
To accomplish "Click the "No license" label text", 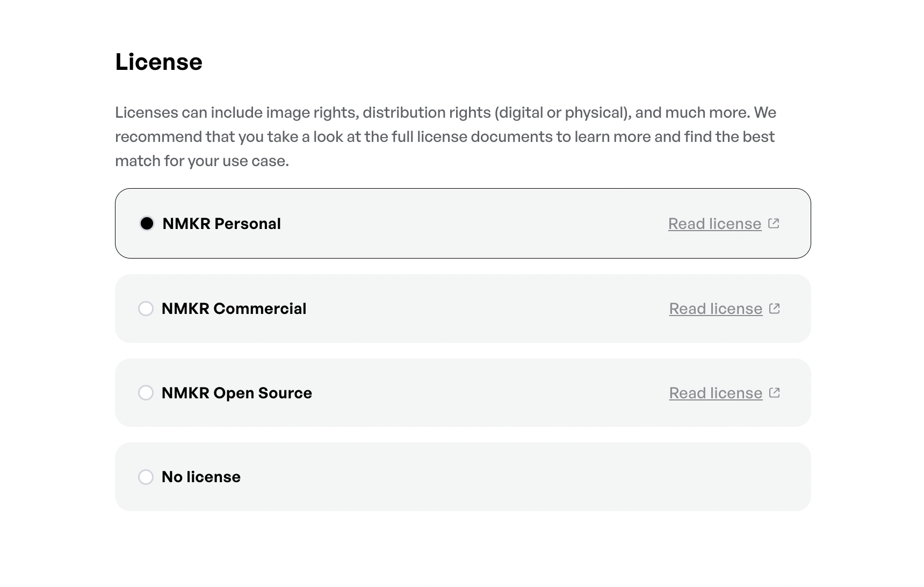I will (201, 477).
